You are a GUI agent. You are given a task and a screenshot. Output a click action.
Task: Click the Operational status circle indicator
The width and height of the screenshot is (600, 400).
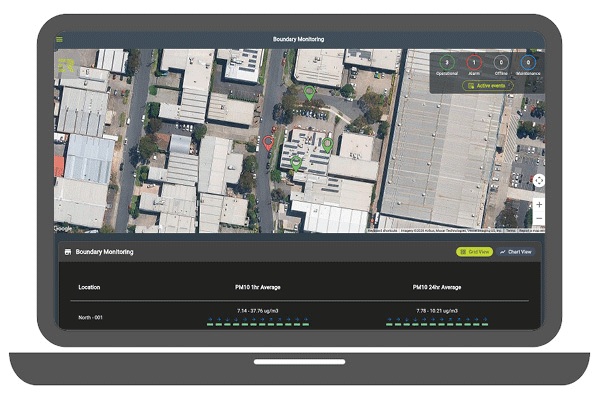tap(445, 62)
